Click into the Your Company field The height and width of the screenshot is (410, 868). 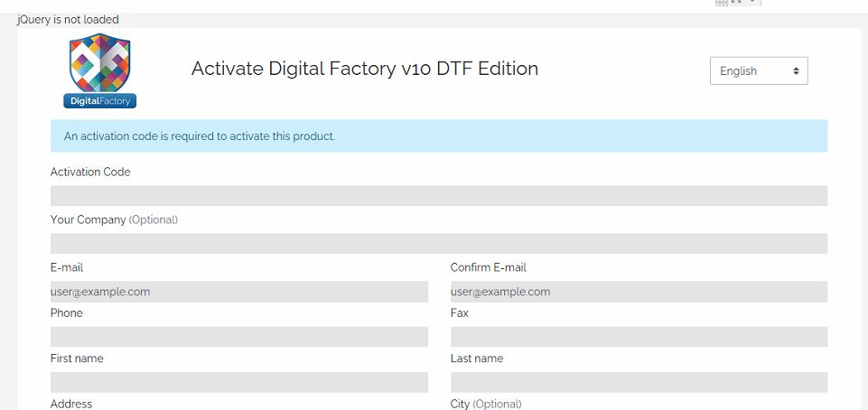point(439,244)
